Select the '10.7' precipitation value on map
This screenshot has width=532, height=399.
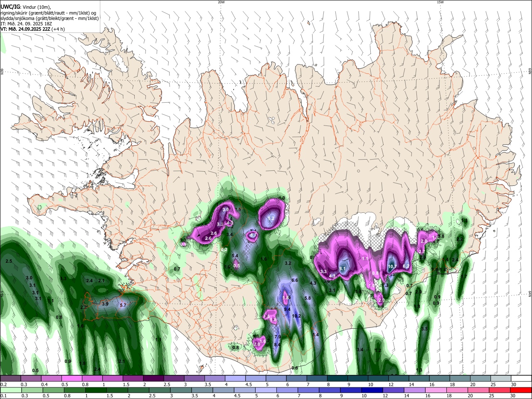coord(392,266)
